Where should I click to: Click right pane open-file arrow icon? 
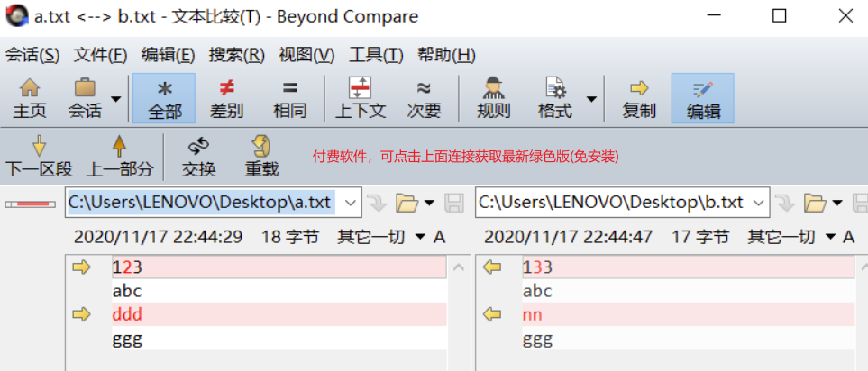(784, 203)
